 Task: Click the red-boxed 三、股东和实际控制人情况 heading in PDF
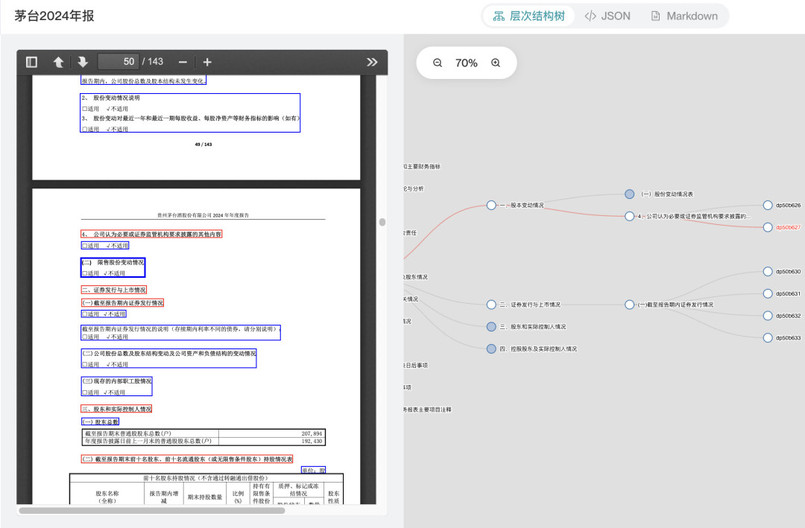point(117,409)
